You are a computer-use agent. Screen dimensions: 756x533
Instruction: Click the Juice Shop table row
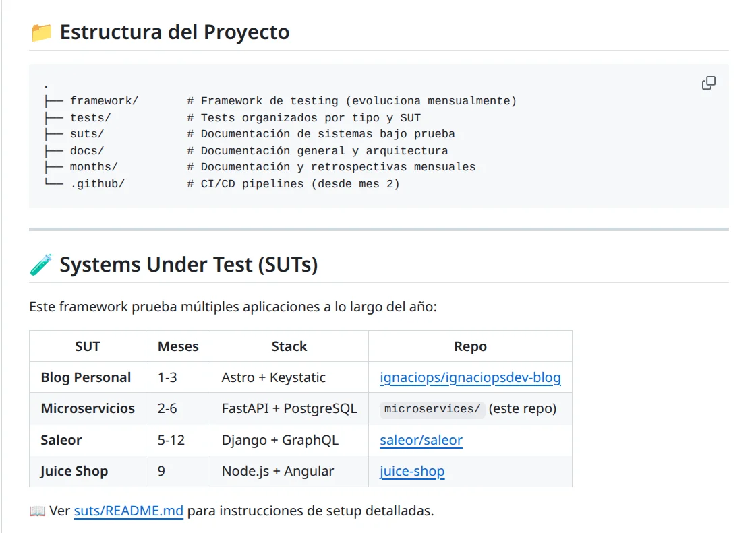pos(74,471)
